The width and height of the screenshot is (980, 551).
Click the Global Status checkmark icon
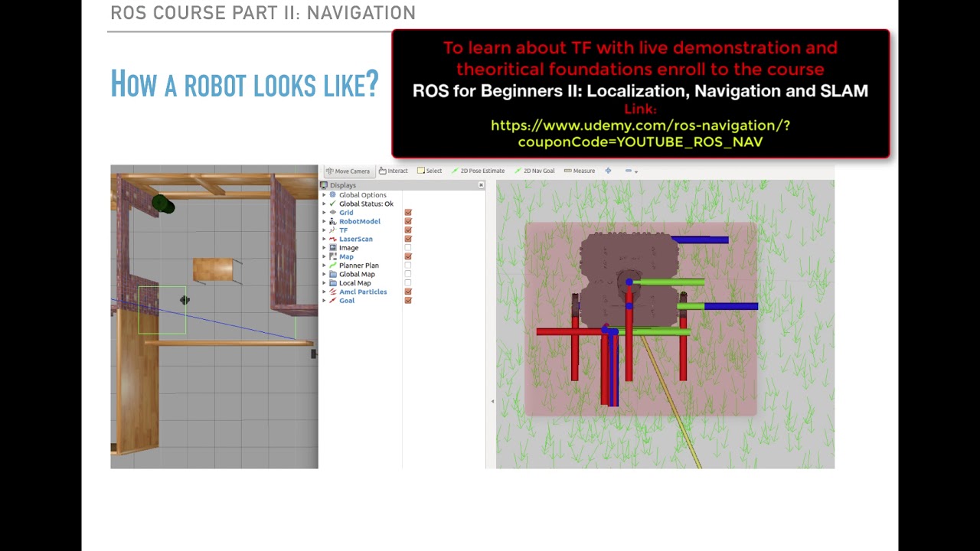click(x=332, y=204)
